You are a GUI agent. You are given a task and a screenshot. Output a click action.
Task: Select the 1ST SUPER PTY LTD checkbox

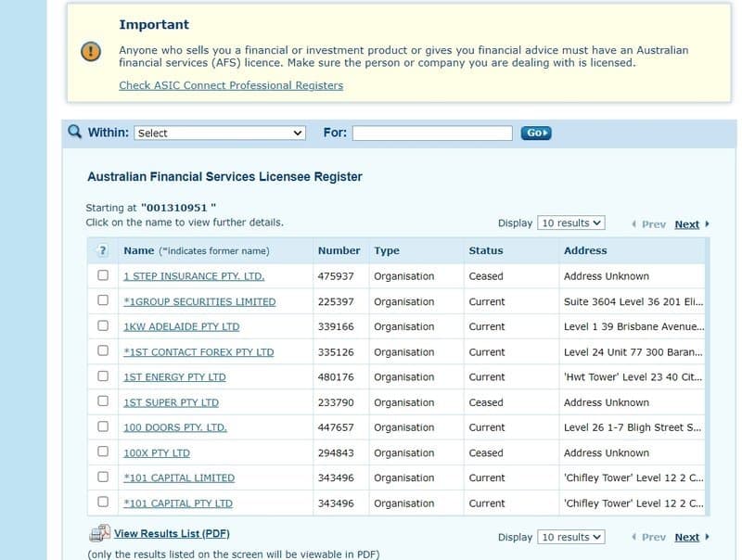pos(103,401)
